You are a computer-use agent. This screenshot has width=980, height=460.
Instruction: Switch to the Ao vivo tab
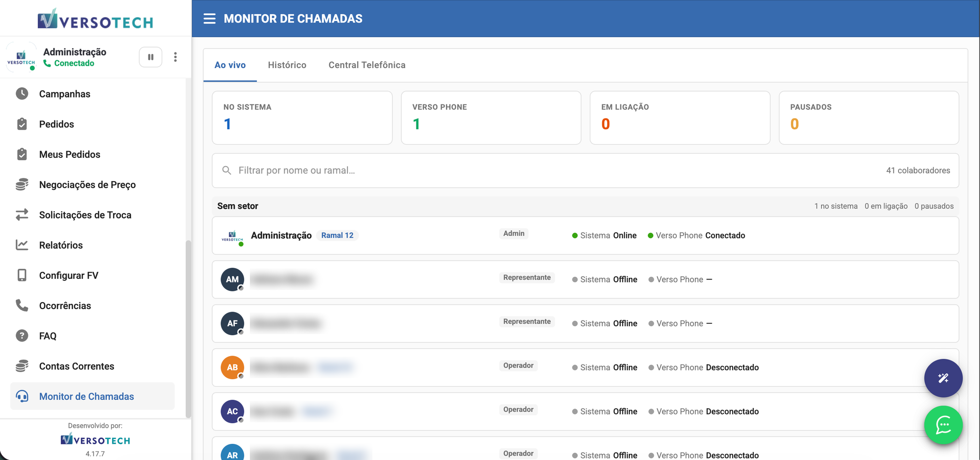230,65
